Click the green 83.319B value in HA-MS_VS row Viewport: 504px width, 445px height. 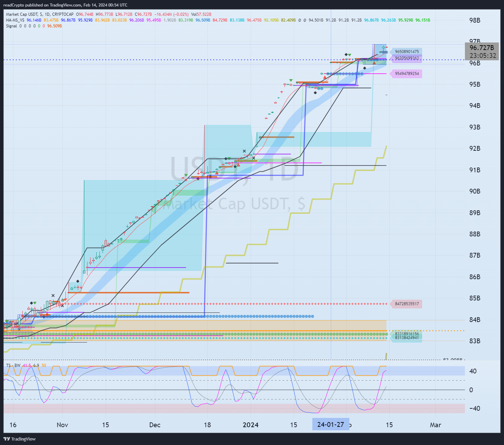coord(186,20)
